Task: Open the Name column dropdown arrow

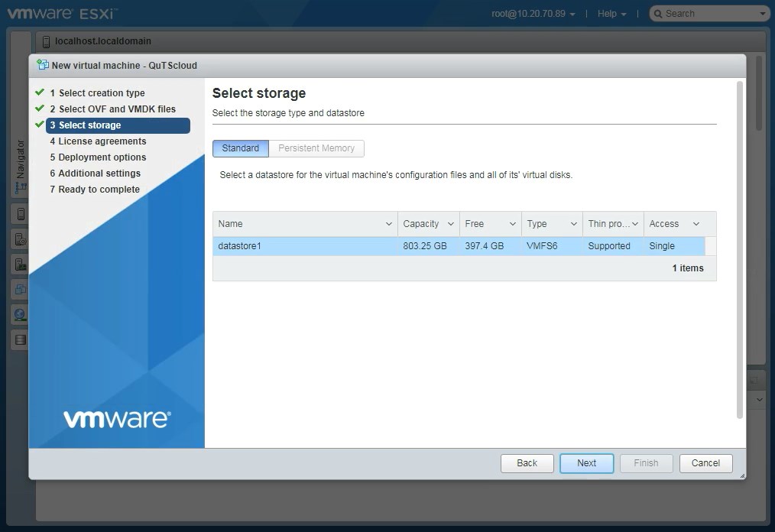Action: tap(389, 224)
